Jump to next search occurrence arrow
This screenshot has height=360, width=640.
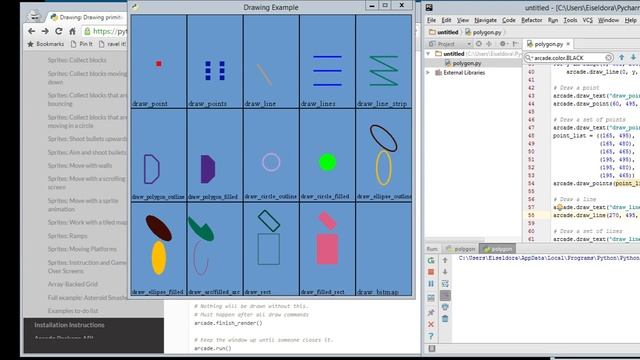pyautogui.click(x=633, y=58)
